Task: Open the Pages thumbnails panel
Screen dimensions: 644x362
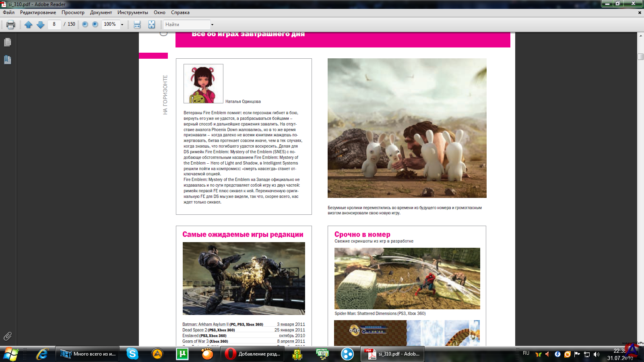Action: [7, 42]
